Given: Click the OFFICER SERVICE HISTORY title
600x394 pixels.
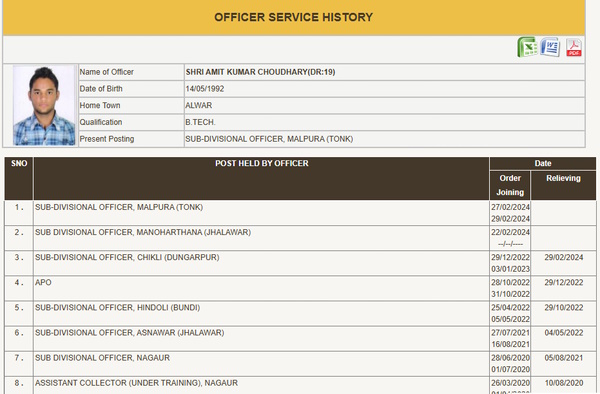Looking at the screenshot, I should pyautogui.click(x=293, y=17).
